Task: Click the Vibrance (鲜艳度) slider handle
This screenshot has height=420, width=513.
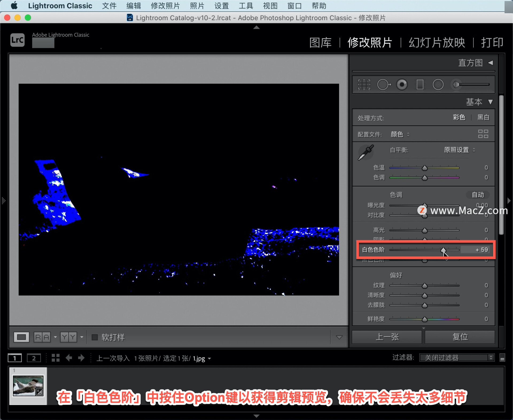Action: tap(425, 319)
